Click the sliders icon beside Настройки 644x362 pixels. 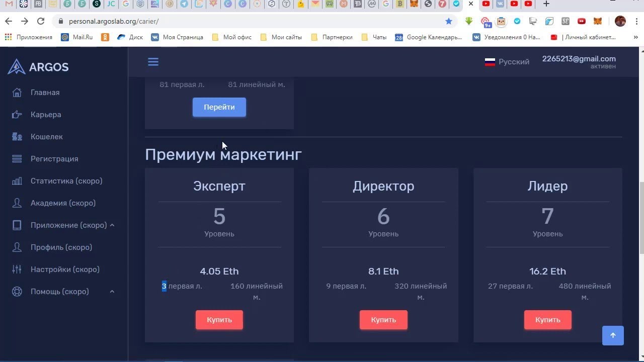coord(17,269)
